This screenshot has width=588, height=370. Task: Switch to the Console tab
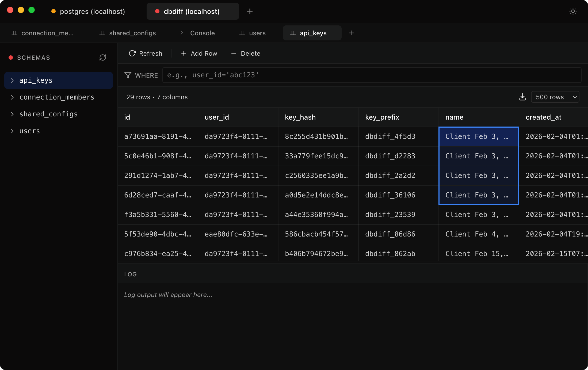click(x=202, y=33)
